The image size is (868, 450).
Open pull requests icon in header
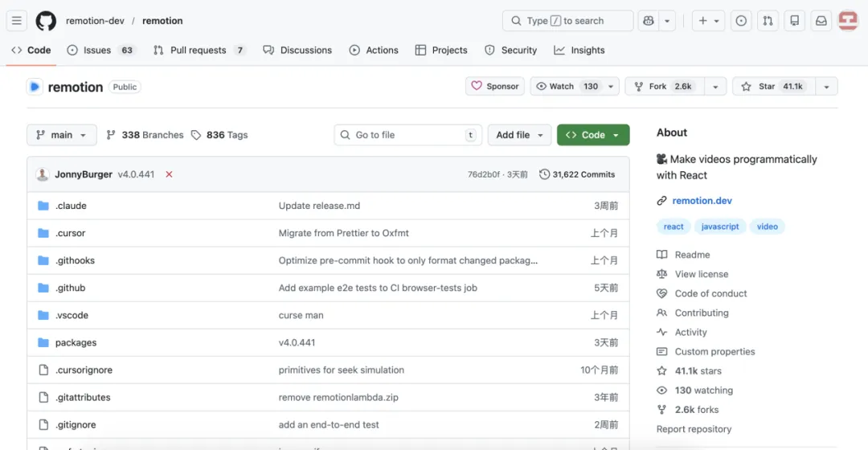coord(768,20)
